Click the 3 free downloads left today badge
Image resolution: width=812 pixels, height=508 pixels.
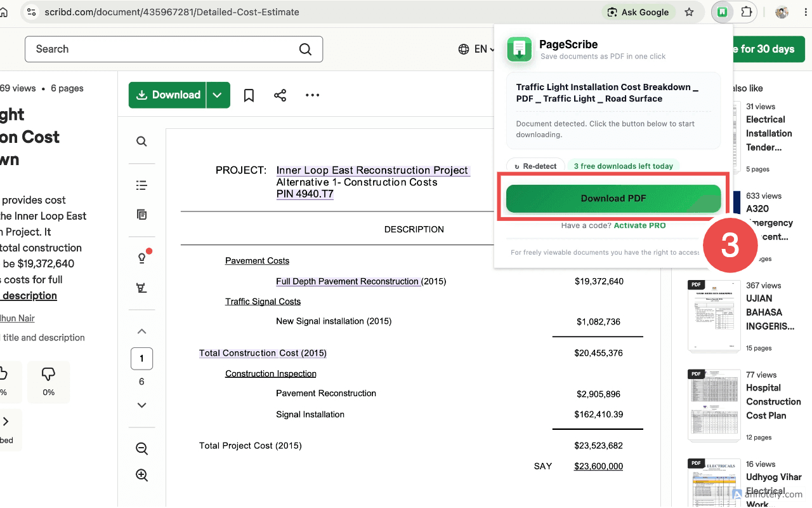click(624, 166)
